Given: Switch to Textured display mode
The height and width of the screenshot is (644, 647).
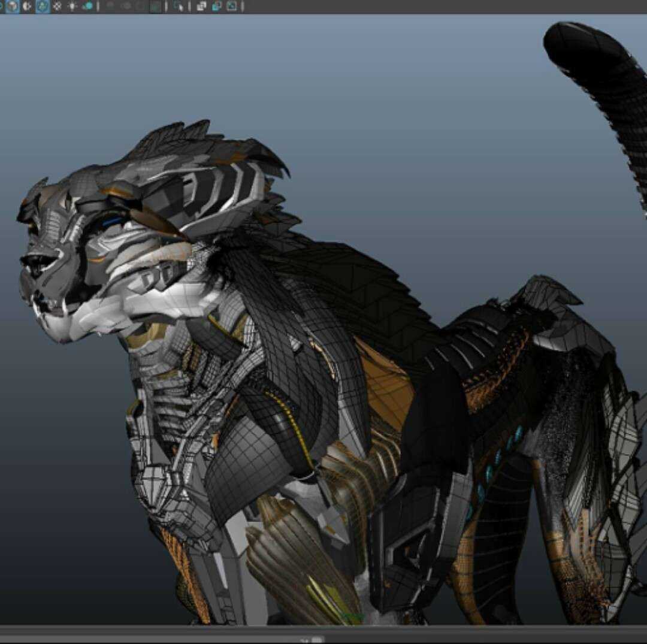Looking at the screenshot, I should [x=41, y=6].
